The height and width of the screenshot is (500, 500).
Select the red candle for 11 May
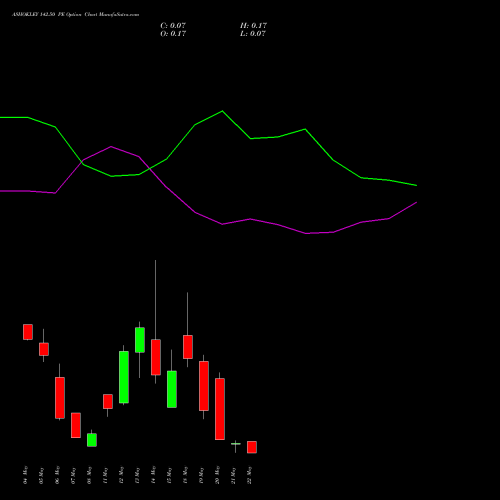click(108, 401)
